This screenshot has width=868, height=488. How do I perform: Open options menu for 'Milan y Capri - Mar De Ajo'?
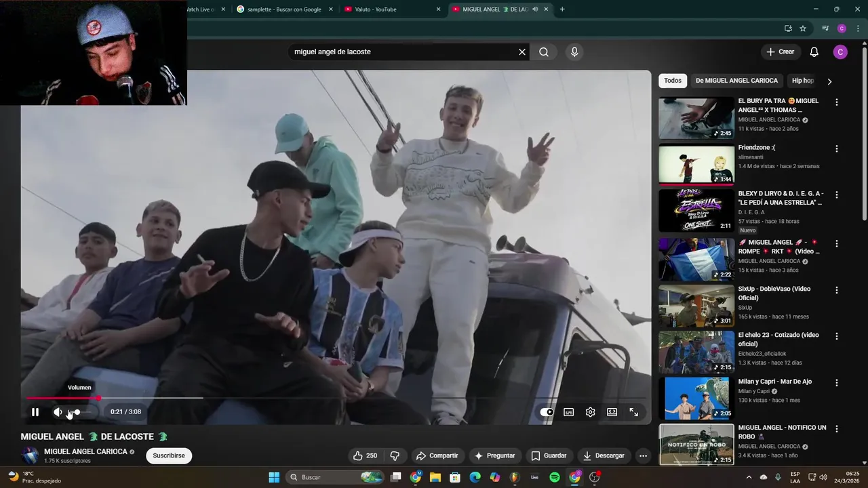point(836,382)
